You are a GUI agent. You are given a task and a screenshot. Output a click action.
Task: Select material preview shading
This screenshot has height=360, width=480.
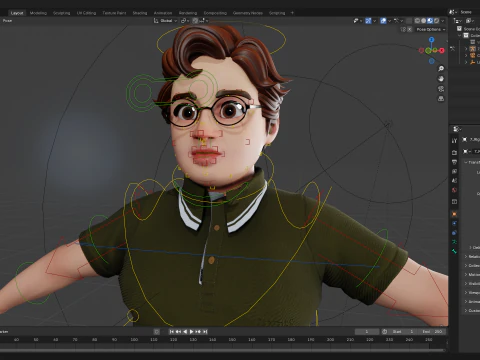point(430,21)
